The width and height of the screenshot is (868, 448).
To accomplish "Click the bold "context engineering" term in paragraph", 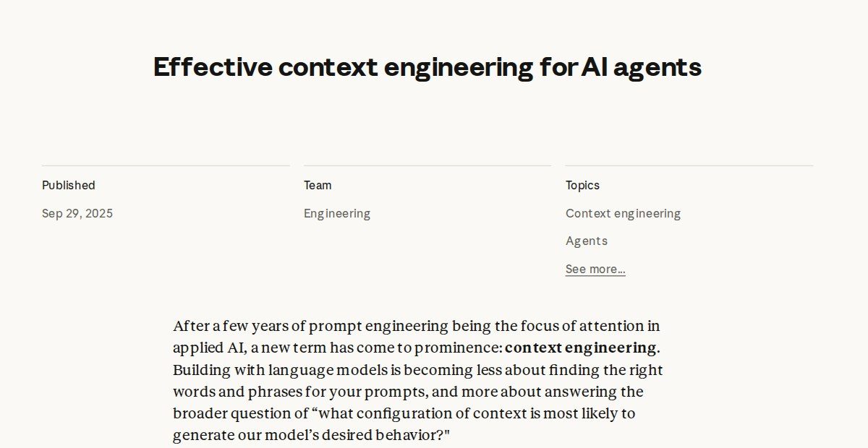I will (x=581, y=348).
